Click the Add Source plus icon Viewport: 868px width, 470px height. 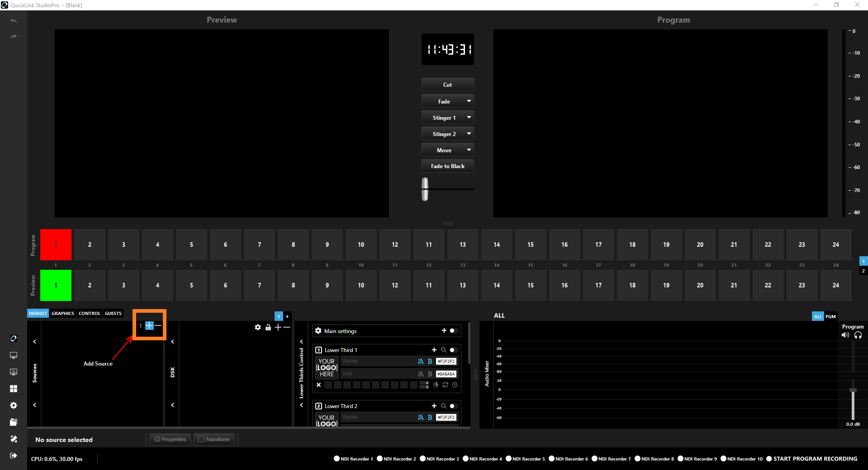pos(149,325)
